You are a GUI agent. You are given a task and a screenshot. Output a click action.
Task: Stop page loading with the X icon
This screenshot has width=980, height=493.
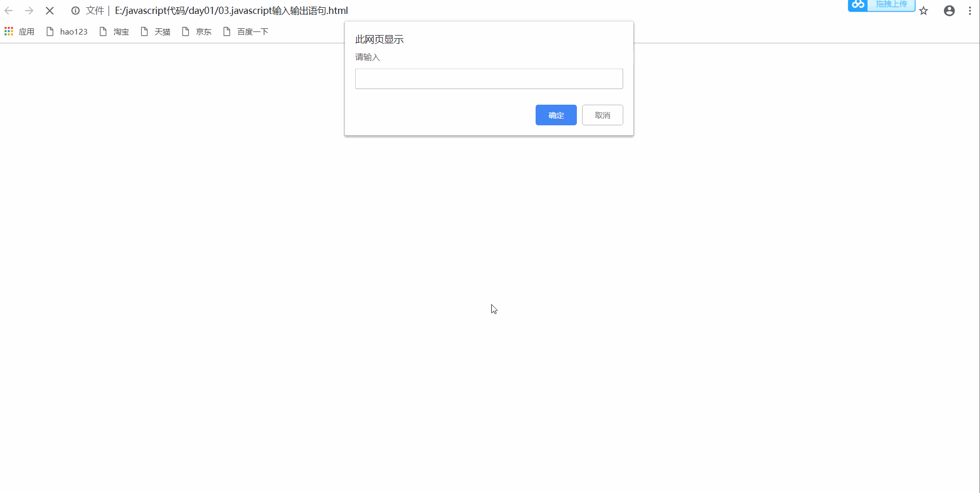click(x=50, y=11)
